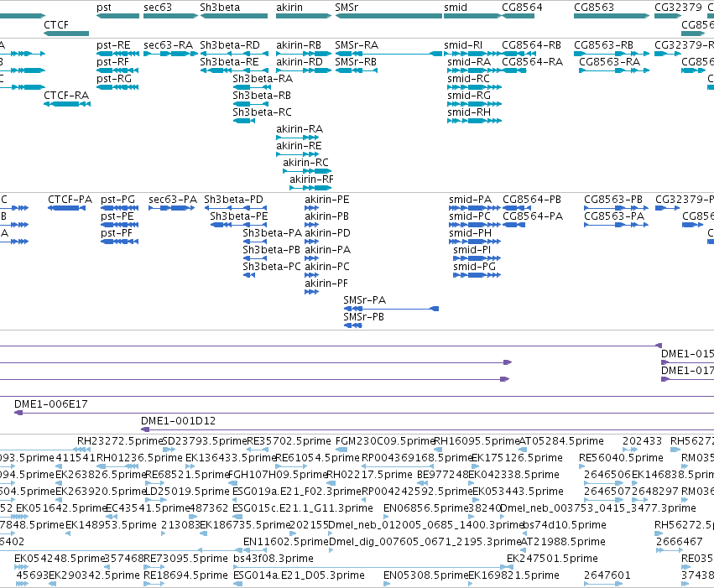This screenshot has width=714, height=588.
Task: Select protein CG8563-PA
Action: 616,225
